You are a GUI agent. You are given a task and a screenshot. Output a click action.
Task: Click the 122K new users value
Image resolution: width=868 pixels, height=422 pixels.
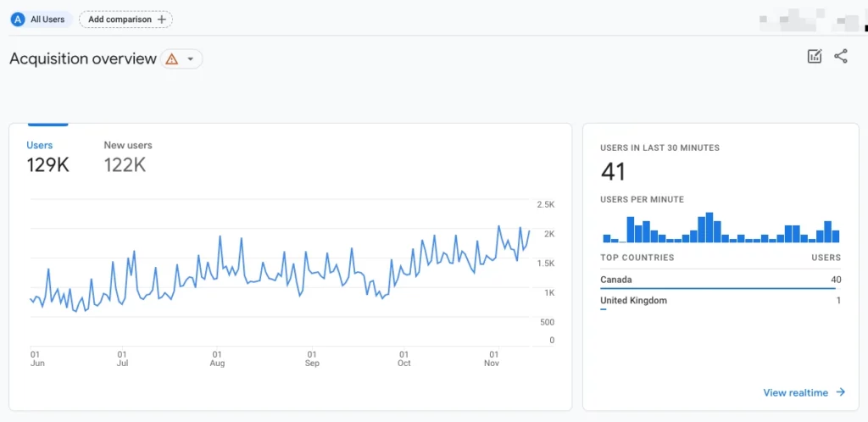coord(125,165)
